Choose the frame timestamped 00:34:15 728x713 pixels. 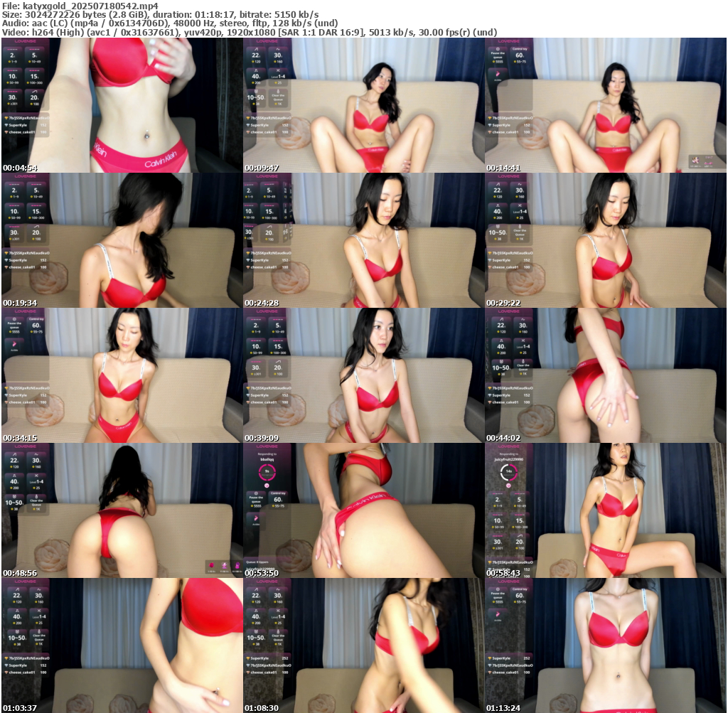pos(122,375)
